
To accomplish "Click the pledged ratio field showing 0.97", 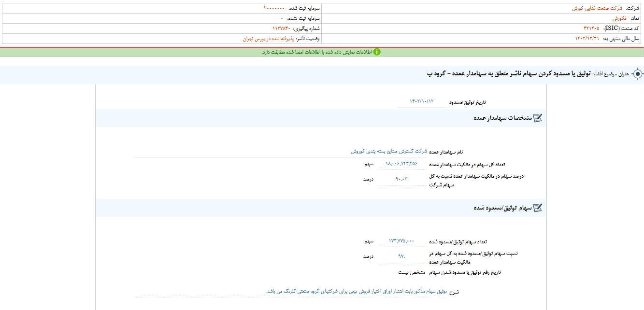I will coord(401,256).
